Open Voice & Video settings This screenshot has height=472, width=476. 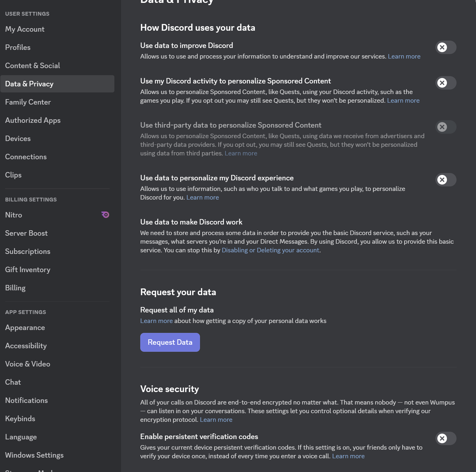(28, 364)
